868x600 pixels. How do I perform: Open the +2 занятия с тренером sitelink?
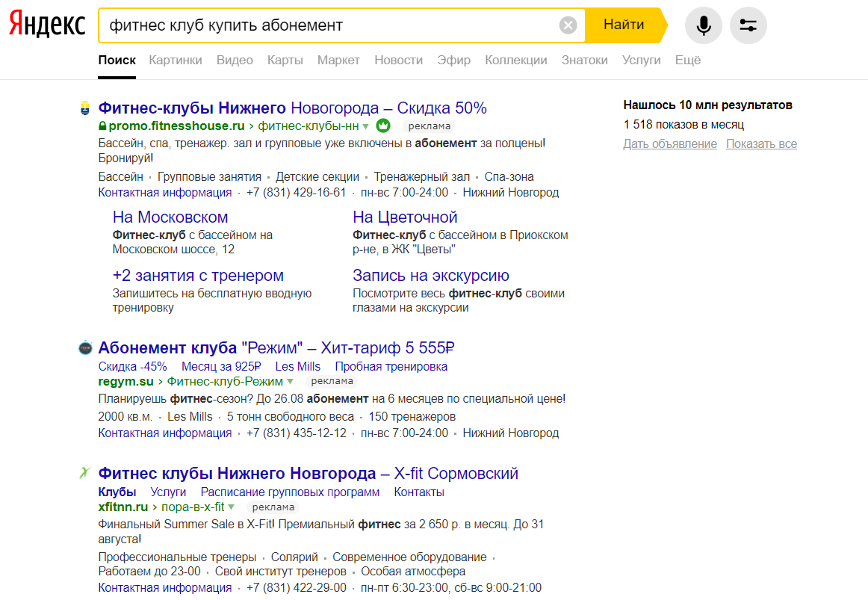198,275
